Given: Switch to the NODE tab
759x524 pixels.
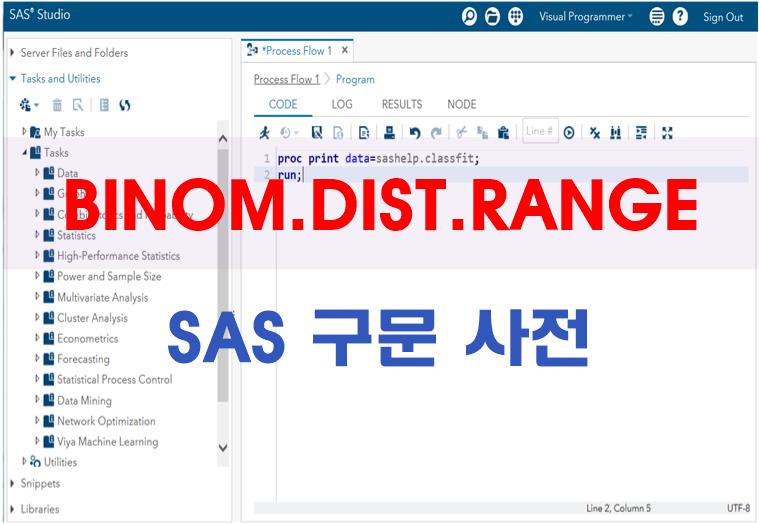Looking at the screenshot, I should point(461,104).
